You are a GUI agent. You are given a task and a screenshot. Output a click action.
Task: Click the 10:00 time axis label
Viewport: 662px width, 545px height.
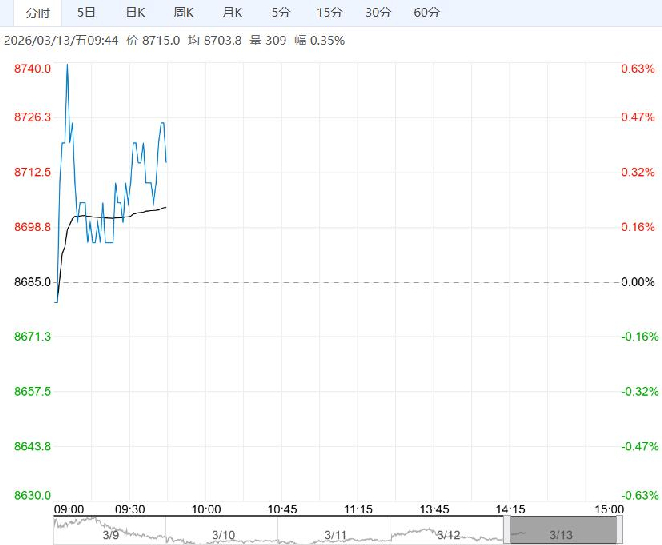(x=205, y=509)
